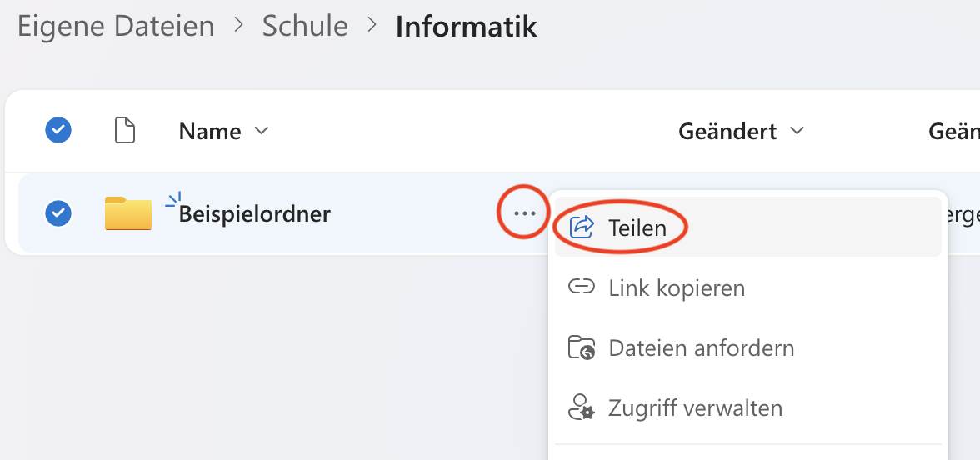Uncheck the Beispielordner row checkbox
This screenshot has width=980, height=460.
point(58,213)
